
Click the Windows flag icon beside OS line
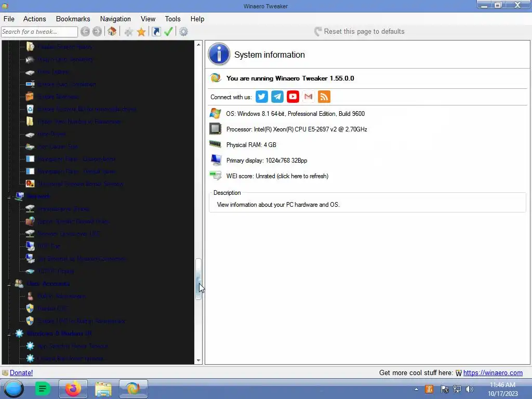tap(215, 113)
